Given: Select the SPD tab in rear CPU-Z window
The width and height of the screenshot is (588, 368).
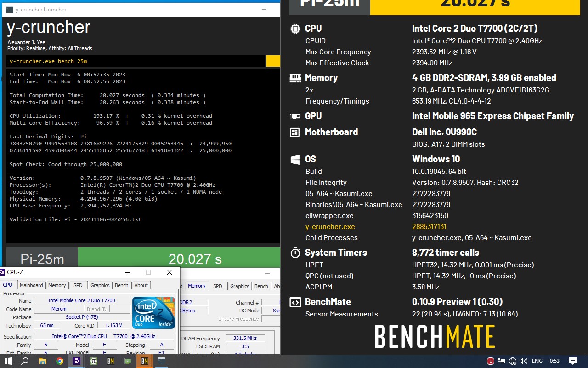Looking at the screenshot, I should 218,286.
